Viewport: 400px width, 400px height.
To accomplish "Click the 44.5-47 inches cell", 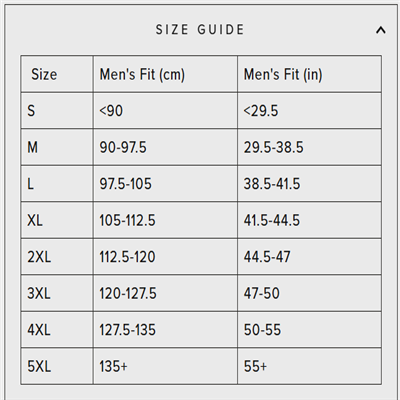I will point(267,257).
